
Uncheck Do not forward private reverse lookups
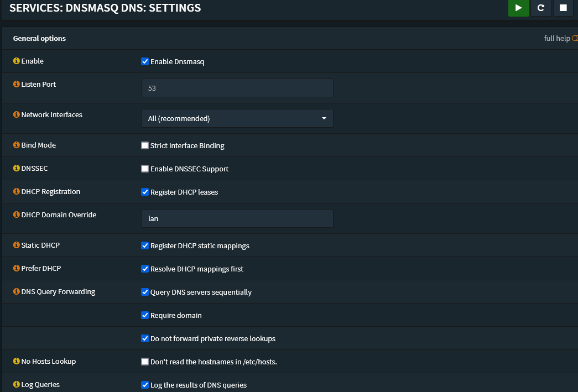click(145, 338)
